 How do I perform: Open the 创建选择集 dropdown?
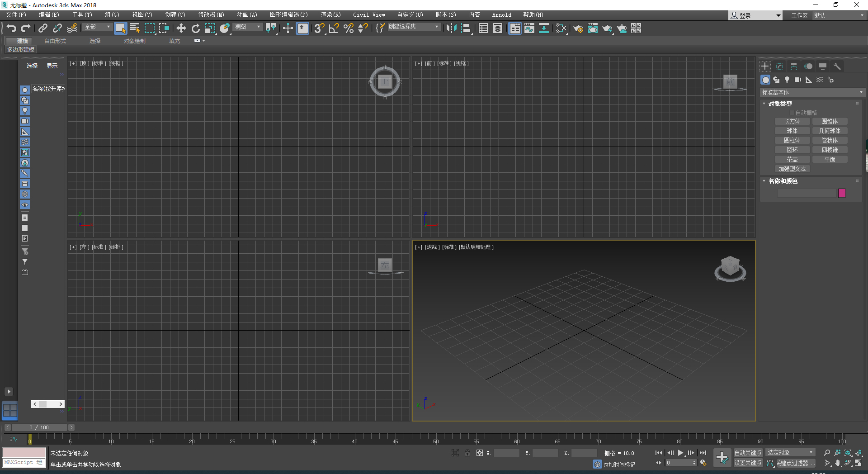tap(414, 27)
